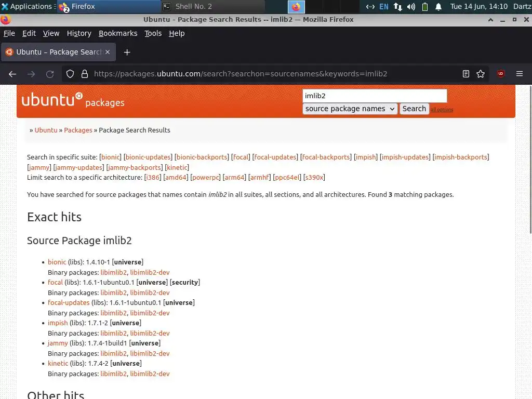The width and height of the screenshot is (532, 399).
Task: View site security padlock info
Action: 85,74
